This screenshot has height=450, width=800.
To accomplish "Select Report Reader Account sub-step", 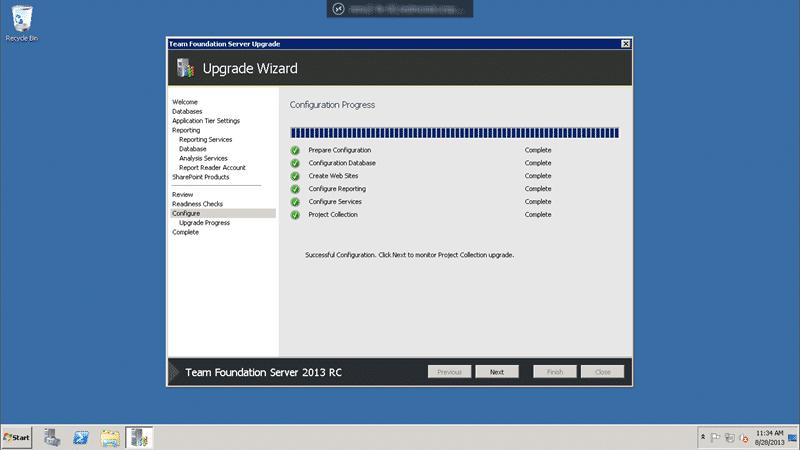I will [x=212, y=167].
